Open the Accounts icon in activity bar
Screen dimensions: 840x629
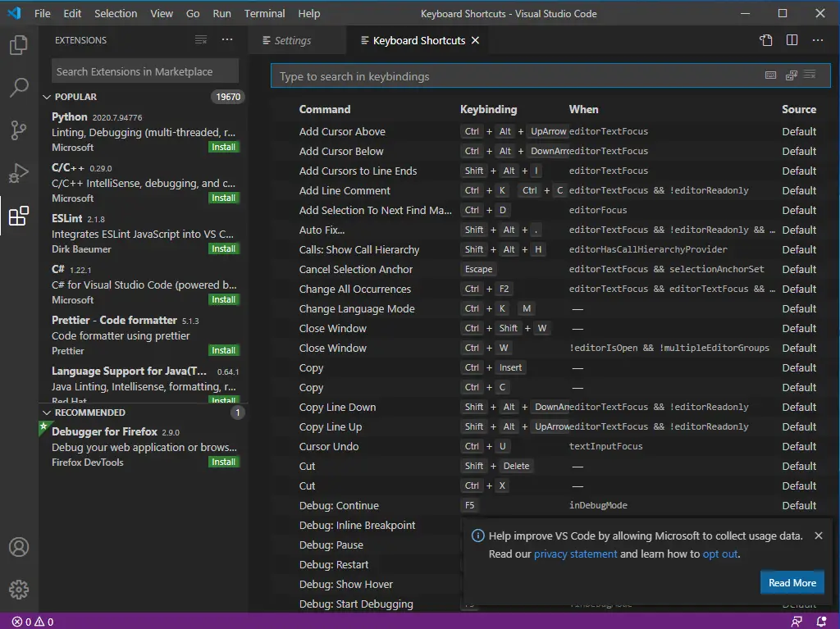[x=19, y=547]
